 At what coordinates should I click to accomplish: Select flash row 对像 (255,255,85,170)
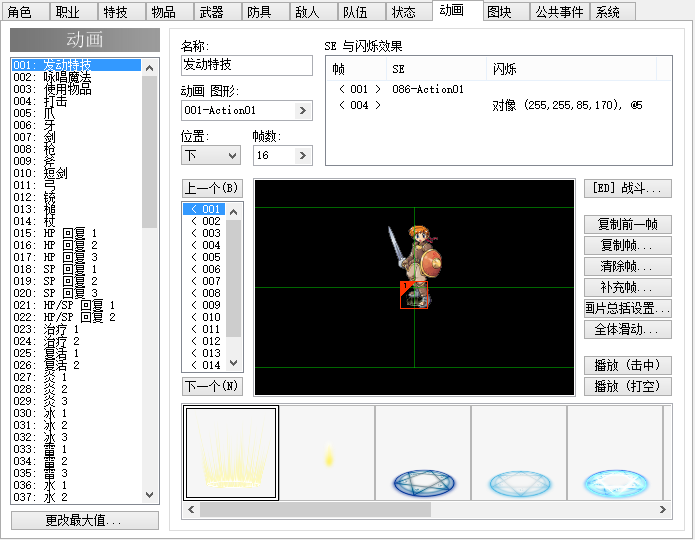point(499,105)
